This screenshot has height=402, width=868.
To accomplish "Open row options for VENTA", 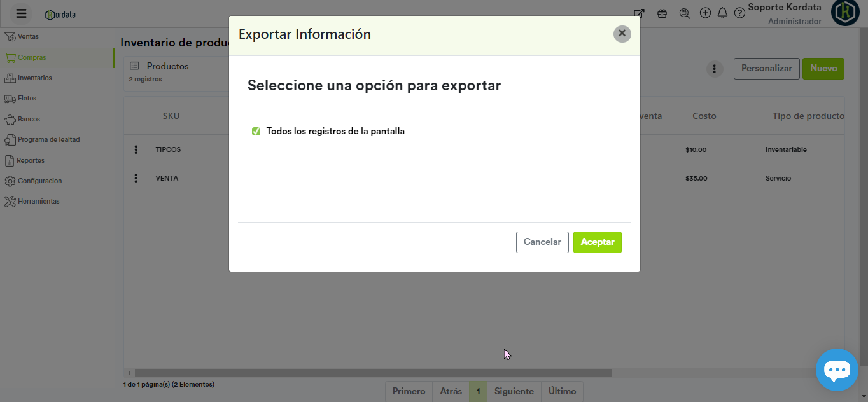I will tap(136, 178).
